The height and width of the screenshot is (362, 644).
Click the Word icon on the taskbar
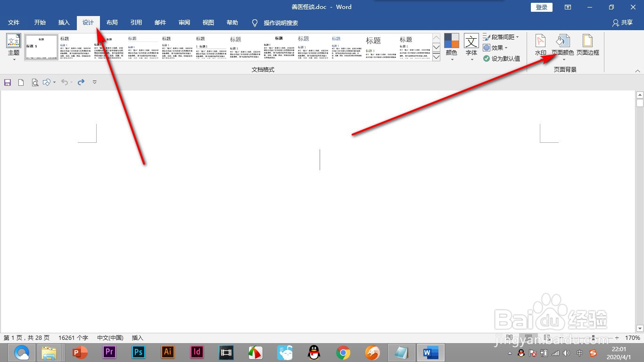pos(430,352)
